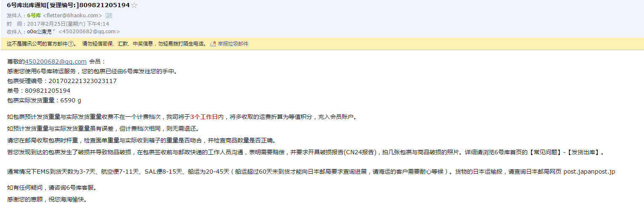Report this message via 举报垃圾邮件 link

point(233,44)
